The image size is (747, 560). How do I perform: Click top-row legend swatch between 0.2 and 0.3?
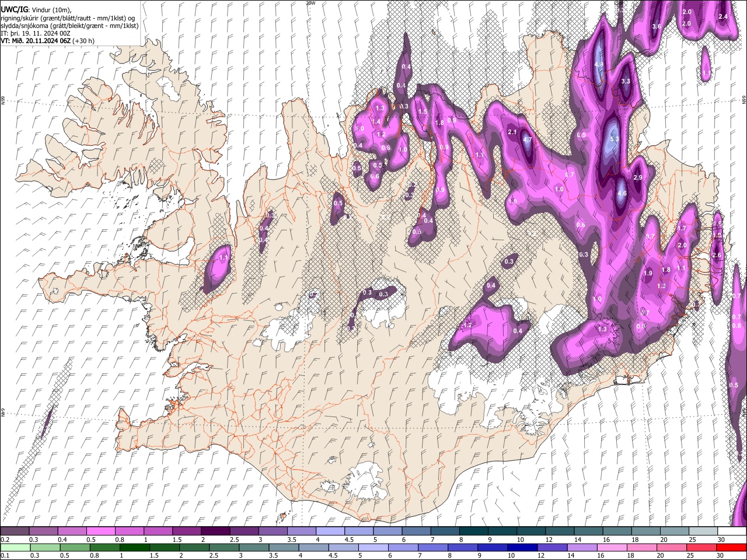click(x=15, y=531)
